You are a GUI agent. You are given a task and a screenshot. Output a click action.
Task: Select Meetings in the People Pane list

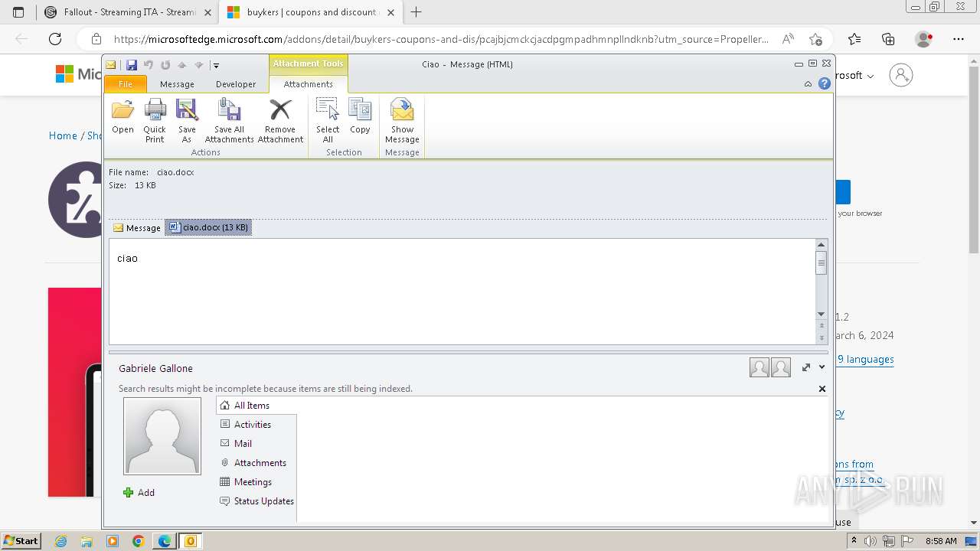[256, 482]
